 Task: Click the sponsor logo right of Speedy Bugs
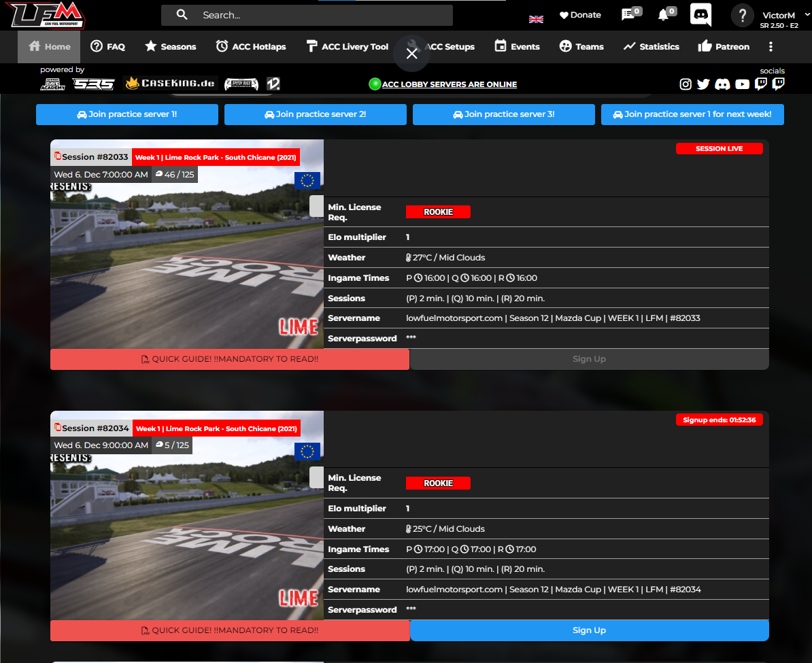click(273, 84)
